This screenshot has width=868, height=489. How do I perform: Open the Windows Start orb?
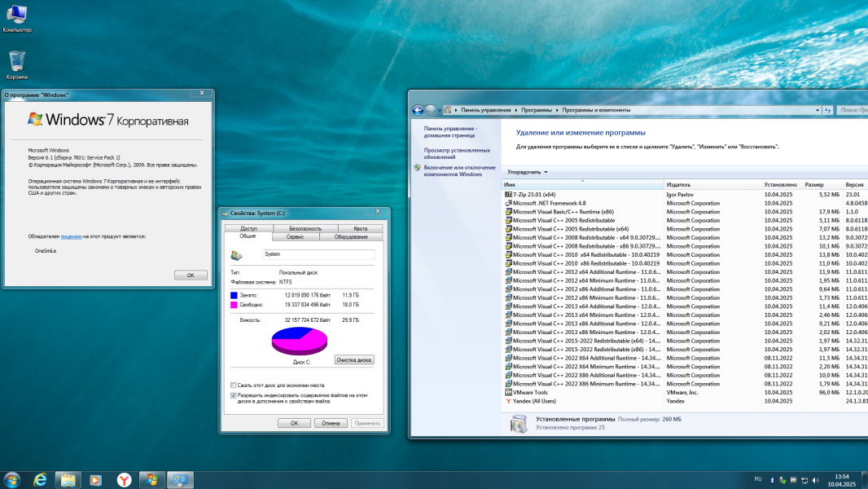pyautogui.click(x=12, y=479)
